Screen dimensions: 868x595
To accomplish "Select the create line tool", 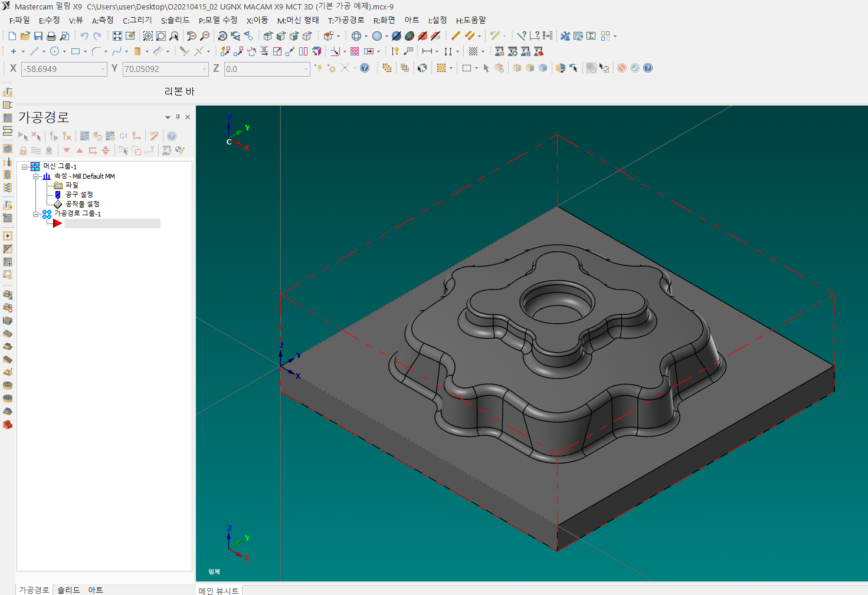I will [34, 51].
